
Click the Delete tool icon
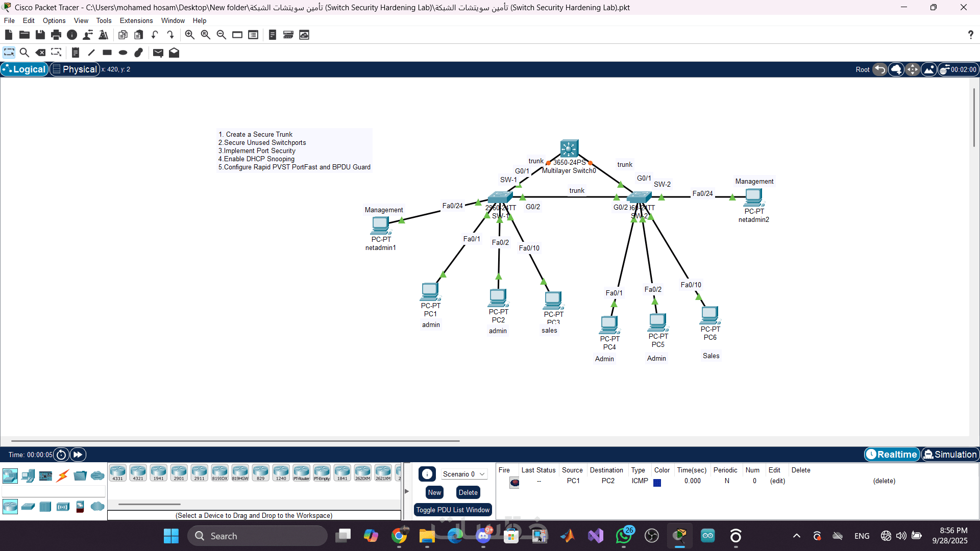40,53
